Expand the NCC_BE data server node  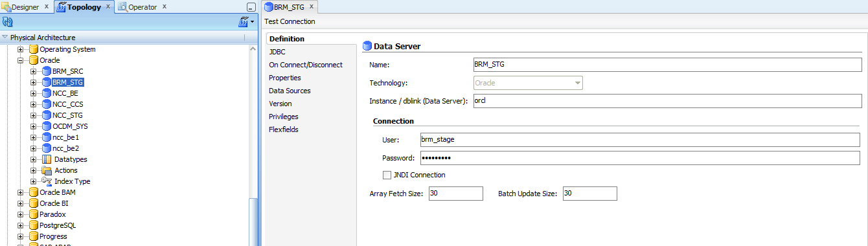[33, 93]
